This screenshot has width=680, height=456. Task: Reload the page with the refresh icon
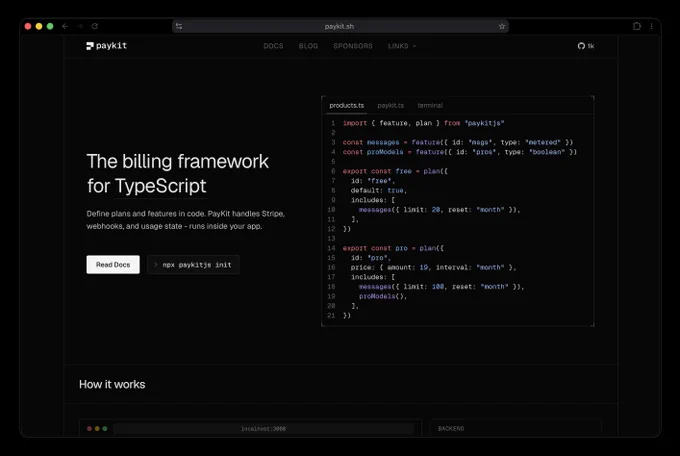click(95, 26)
